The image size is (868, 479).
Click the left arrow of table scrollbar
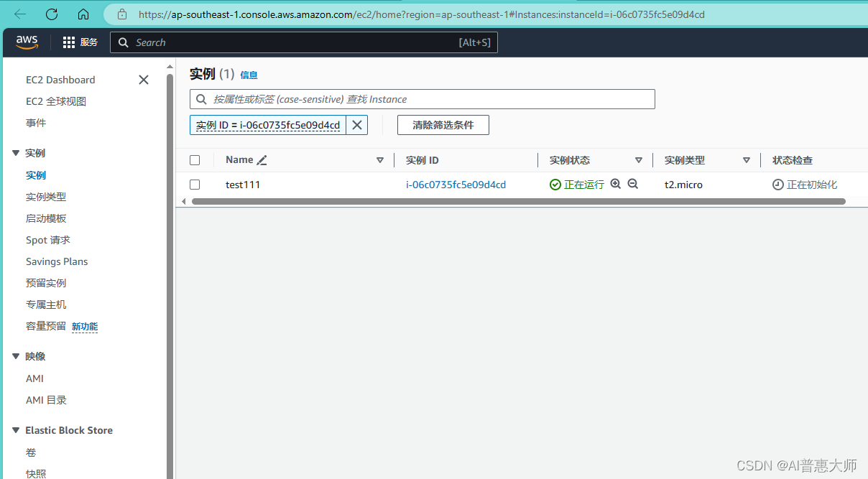click(184, 202)
